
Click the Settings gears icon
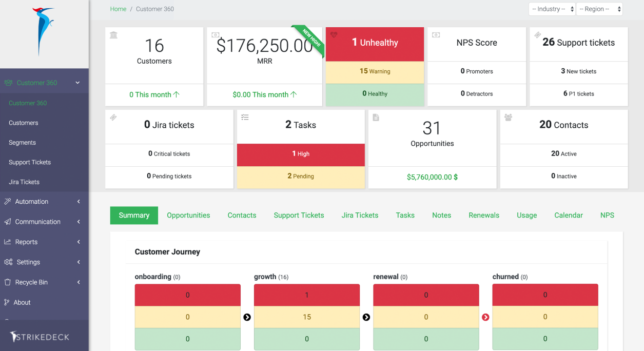(8, 262)
